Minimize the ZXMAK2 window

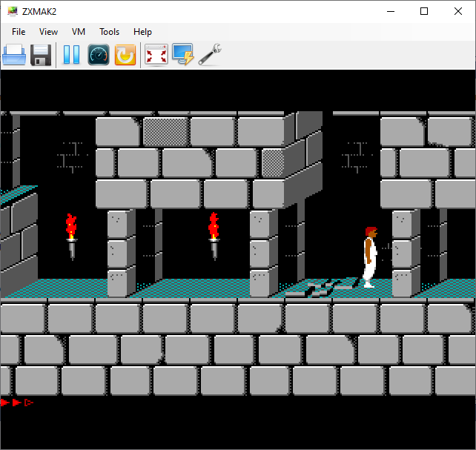[x=390, y=11]
